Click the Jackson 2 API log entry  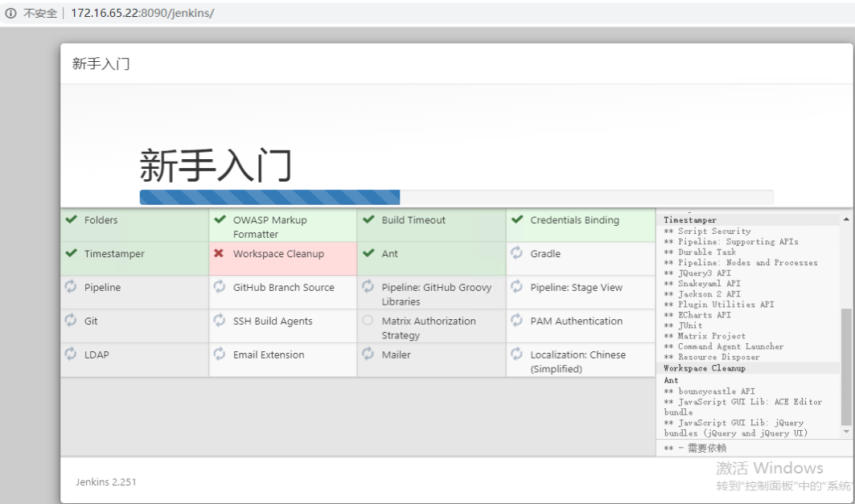tap(702, 294)
